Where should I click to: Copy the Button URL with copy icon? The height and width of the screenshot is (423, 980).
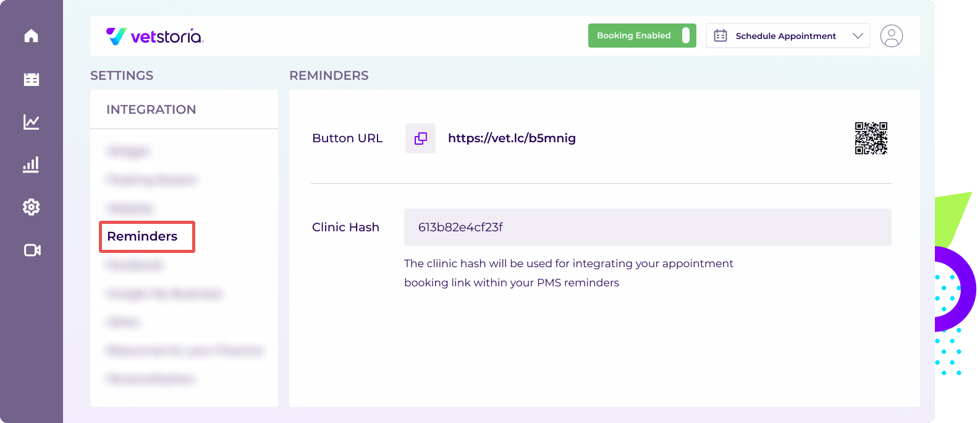pyautogui.click(x=420, y=139)
